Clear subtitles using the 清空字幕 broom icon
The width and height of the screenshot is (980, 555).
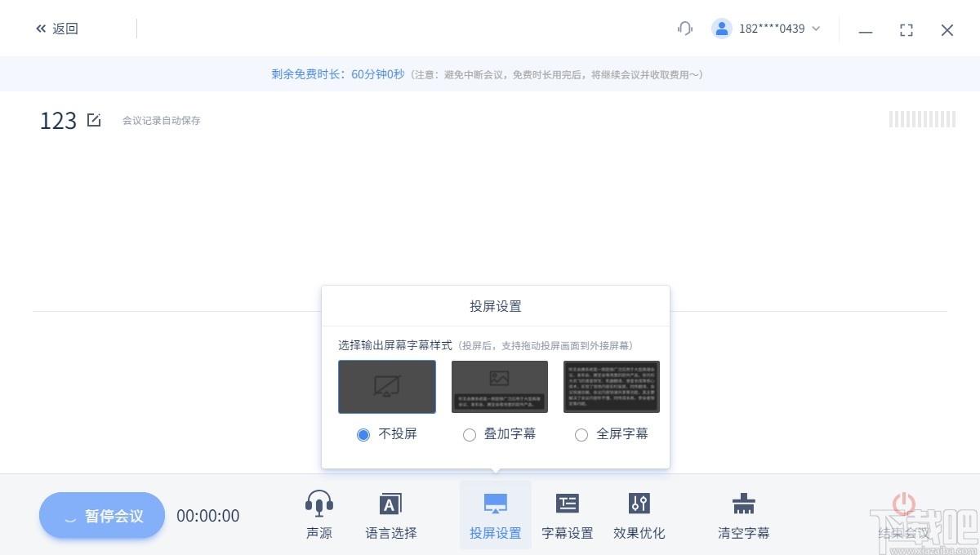click(742, 504)
